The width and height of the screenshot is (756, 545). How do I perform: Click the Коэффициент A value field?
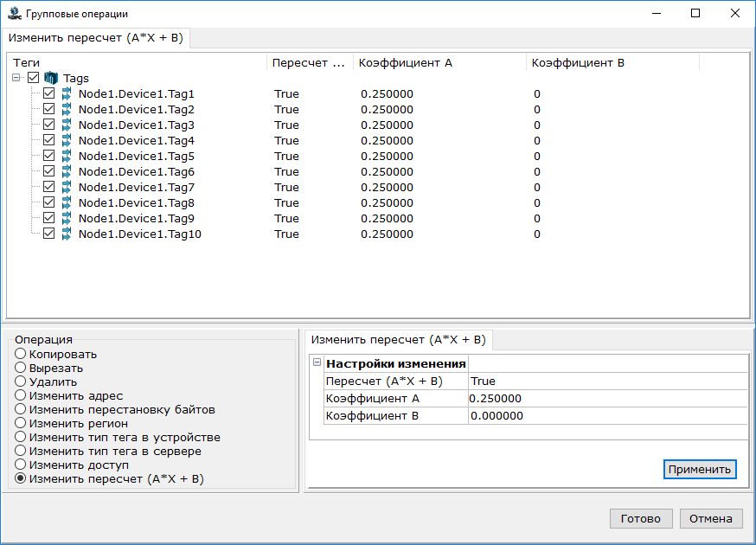click(607, 398)
